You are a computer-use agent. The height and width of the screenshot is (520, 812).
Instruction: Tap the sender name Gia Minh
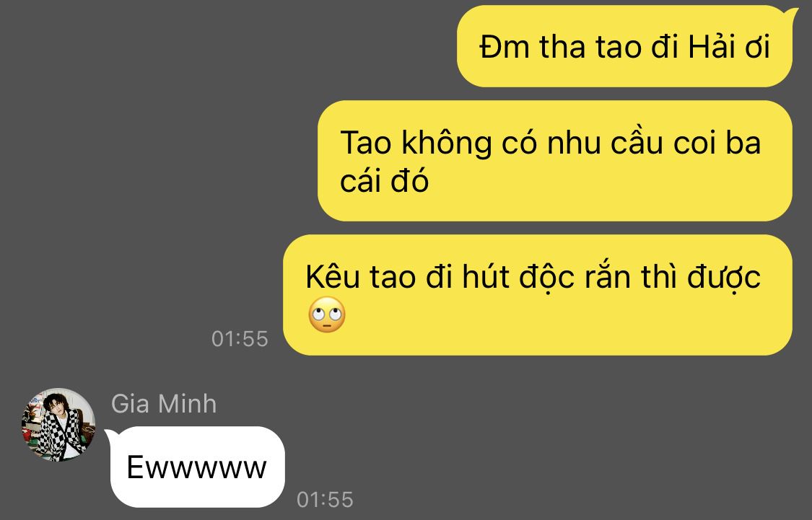click(x=164, y=404)
